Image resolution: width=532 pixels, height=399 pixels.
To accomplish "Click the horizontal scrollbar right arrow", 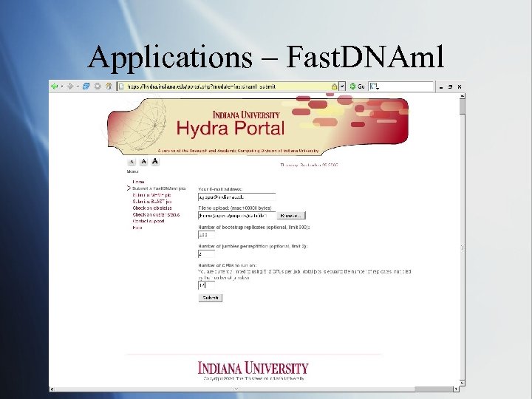I will [x=457, y=389].
